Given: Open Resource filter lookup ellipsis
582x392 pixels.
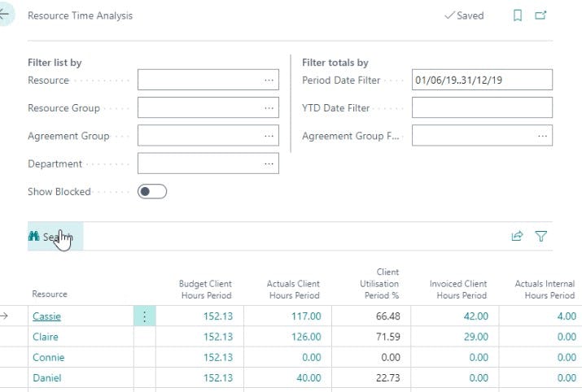Looking at the screenshot, I should click(x=269, y=80).
